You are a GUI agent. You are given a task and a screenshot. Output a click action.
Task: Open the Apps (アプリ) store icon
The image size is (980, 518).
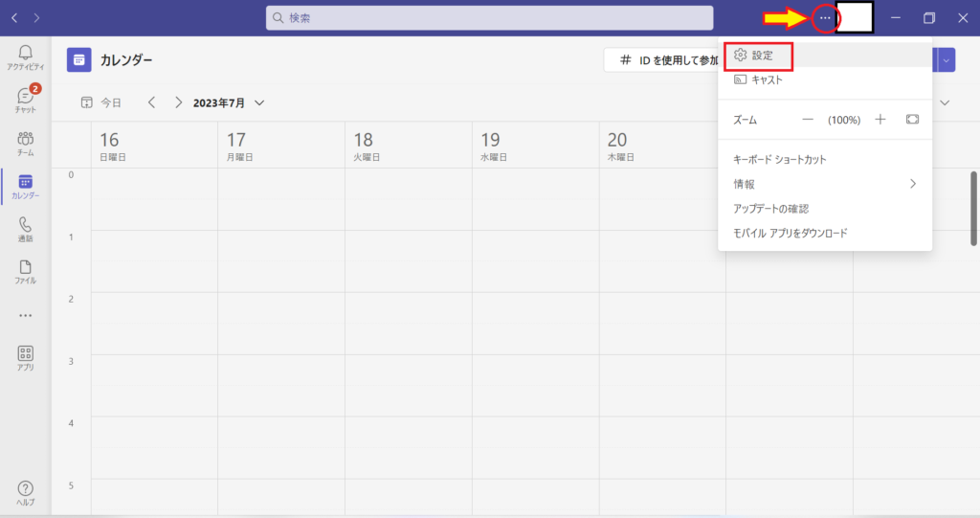coord(25,358)
